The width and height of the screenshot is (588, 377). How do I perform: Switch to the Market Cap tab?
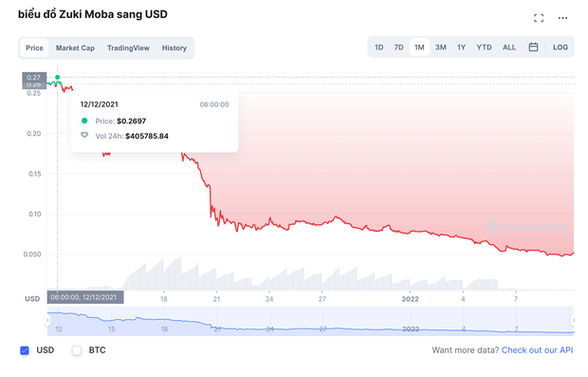tap(75, 48)
